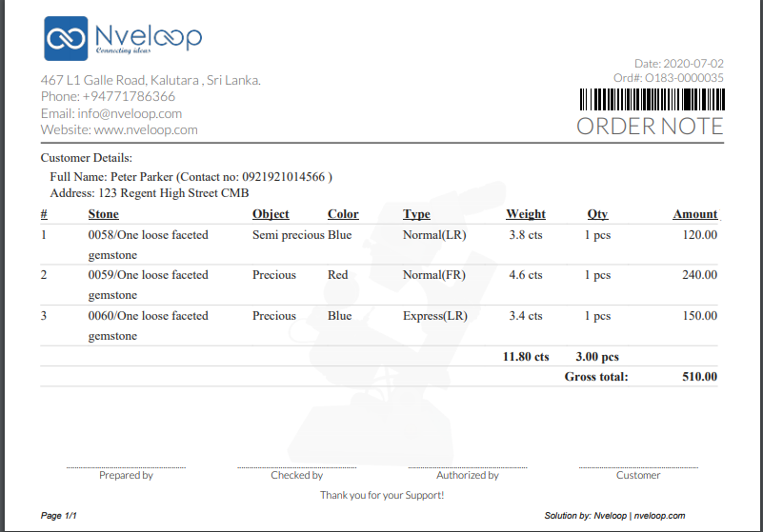
Task: Click the Qty column header
Action: [597, 214]
